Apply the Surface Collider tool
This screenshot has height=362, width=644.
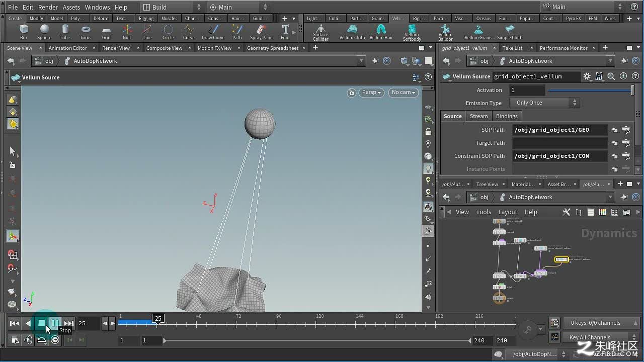click(x=320, y=33)
